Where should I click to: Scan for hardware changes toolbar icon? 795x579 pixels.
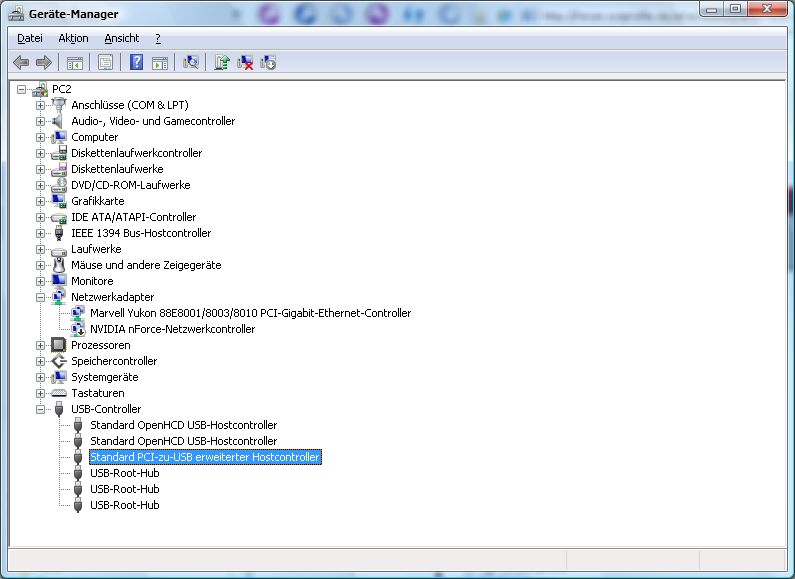coord(191,62)
